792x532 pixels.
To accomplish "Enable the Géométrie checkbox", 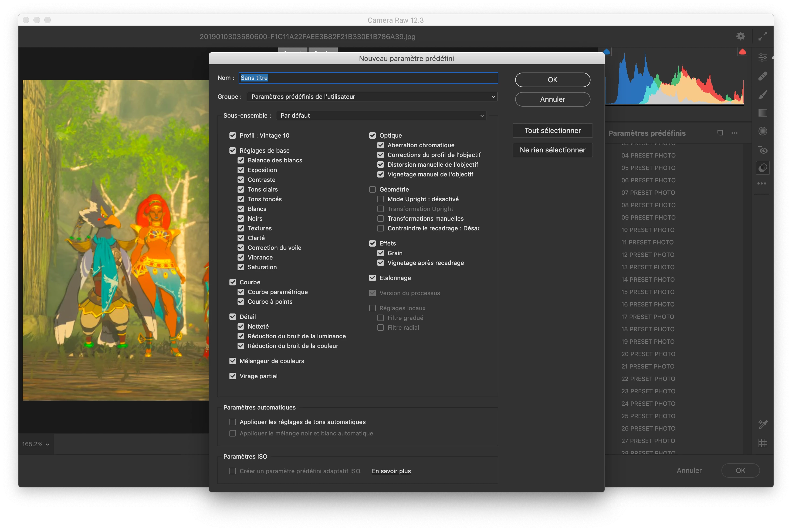I will [x=373, y=189].
